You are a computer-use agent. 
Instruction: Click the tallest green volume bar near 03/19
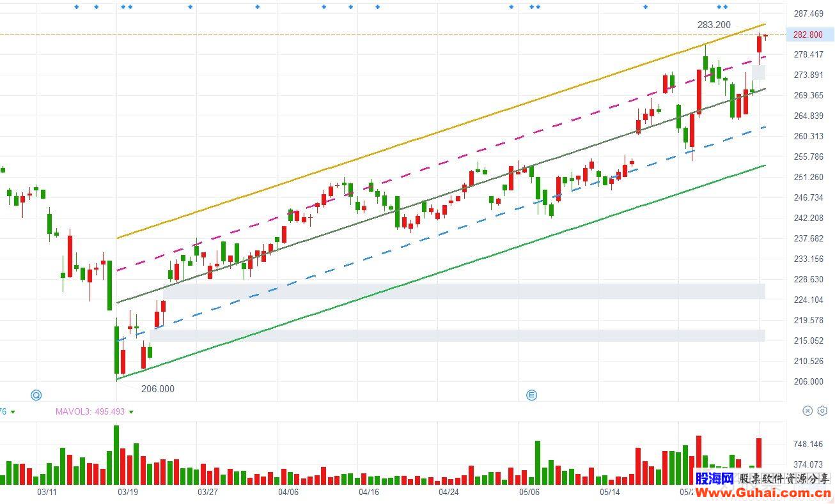[116, 455]
